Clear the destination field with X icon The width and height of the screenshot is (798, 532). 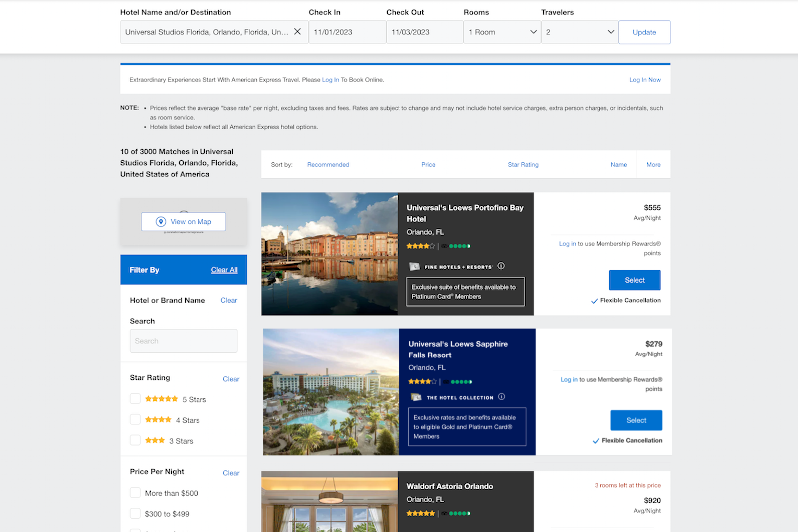[x=297, y=32]
